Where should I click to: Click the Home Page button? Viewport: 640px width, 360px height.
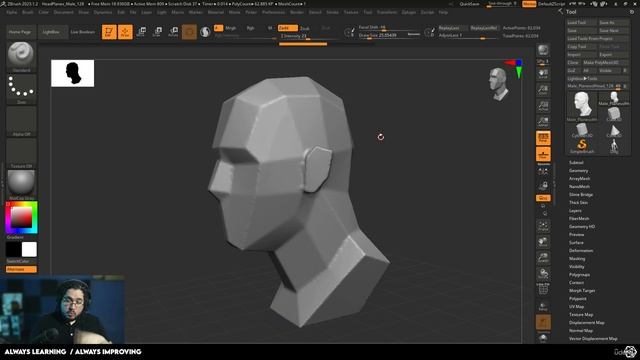(x=20, y=32)
